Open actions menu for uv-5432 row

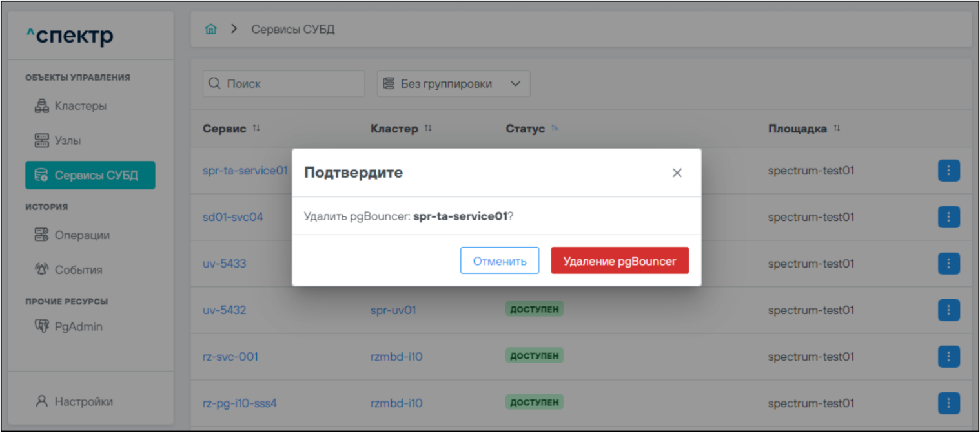948,310
